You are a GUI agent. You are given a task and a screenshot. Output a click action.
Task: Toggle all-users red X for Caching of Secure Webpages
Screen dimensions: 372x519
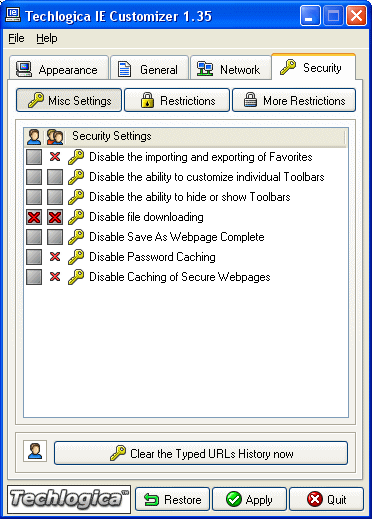click(55, 277)
